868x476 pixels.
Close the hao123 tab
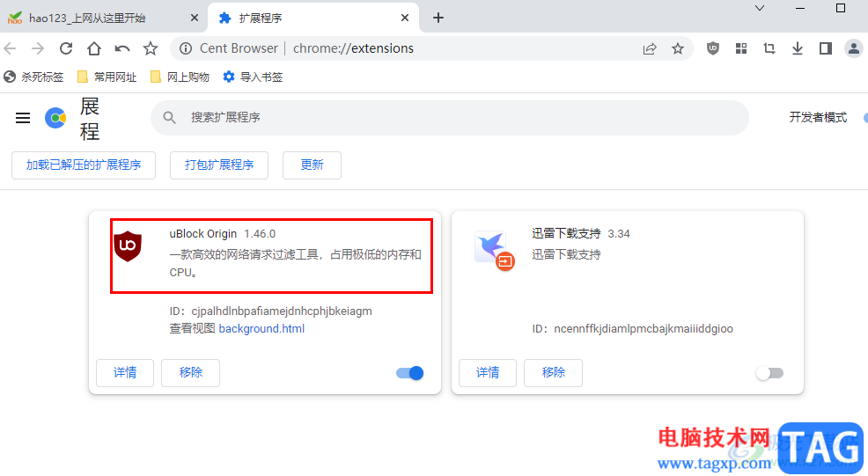click(x=195, y=18)
